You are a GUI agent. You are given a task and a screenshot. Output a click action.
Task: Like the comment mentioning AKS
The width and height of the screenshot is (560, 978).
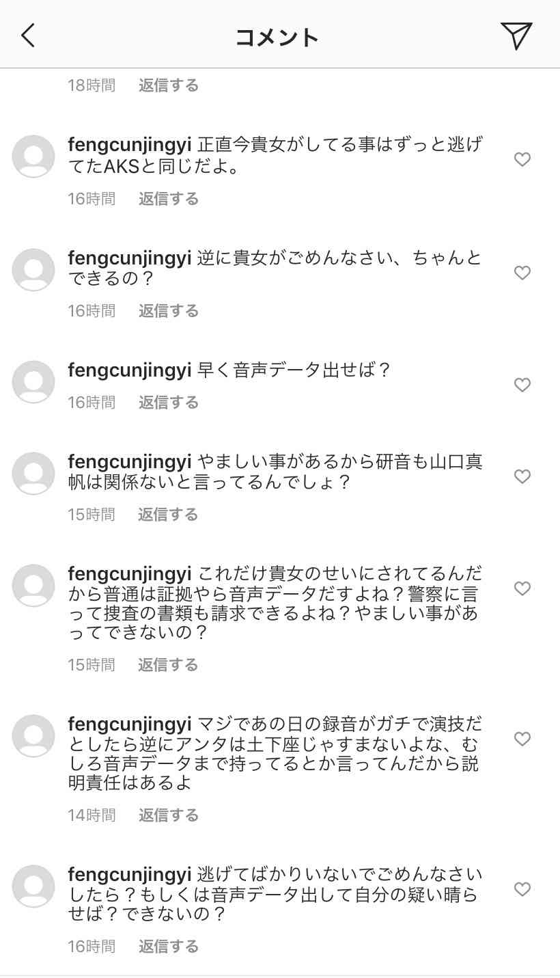pos(522,160)
